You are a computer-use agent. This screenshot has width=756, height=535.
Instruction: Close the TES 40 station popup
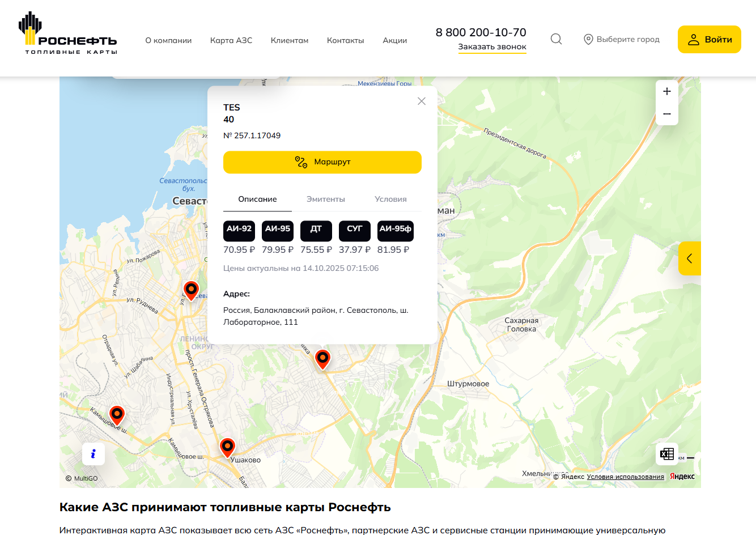[422, 101]
